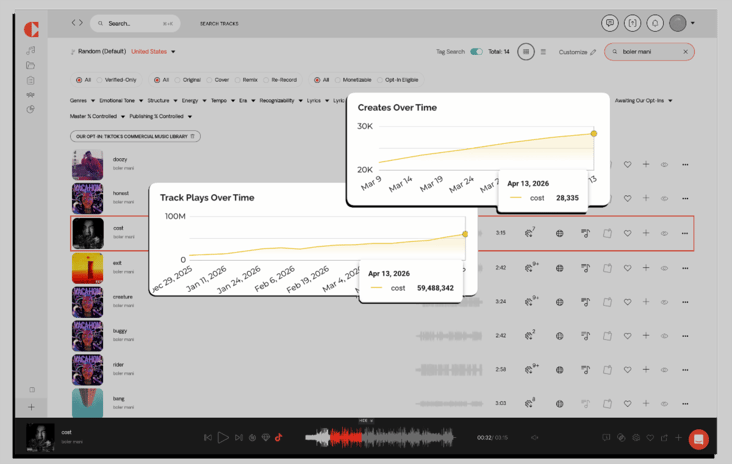Screen dimensions: 732x464
Task: Expand the Publishing % Controlled dropdown
Action: click(x=161, y=116)
